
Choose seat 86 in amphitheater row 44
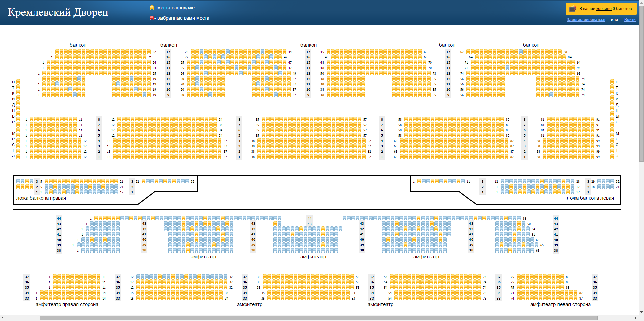pos(519,218)
